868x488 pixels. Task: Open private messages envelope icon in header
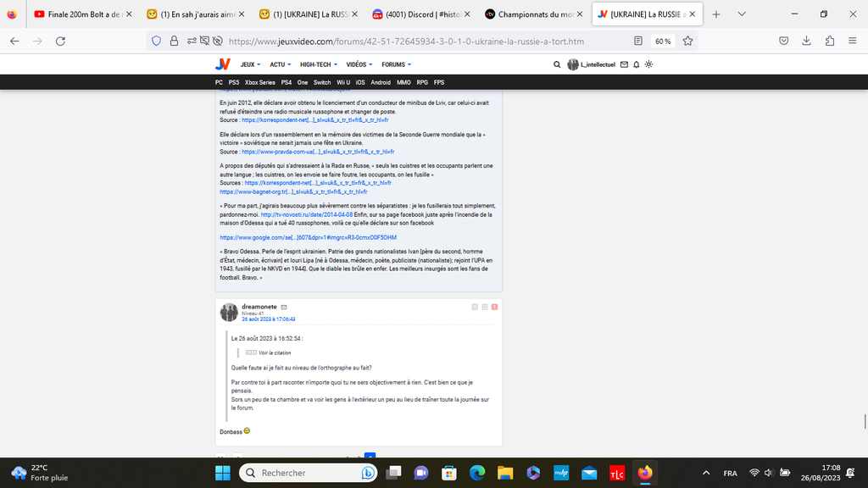tap(625, 64)
